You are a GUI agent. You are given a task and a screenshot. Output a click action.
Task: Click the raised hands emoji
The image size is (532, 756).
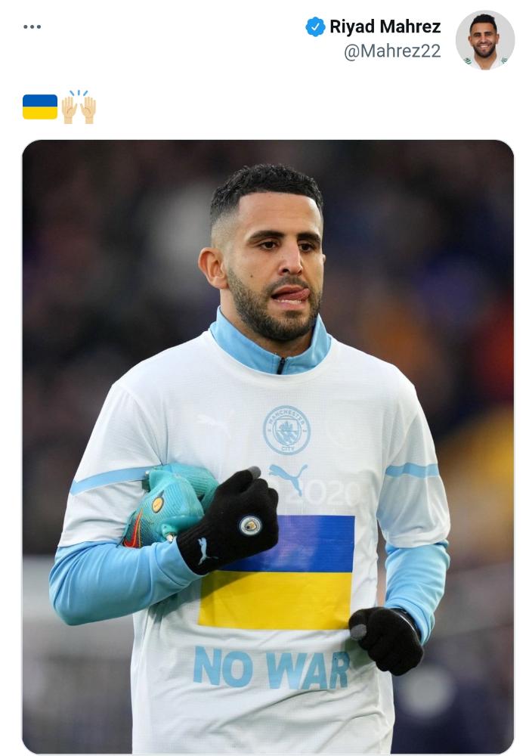click(x=79, y=107)
